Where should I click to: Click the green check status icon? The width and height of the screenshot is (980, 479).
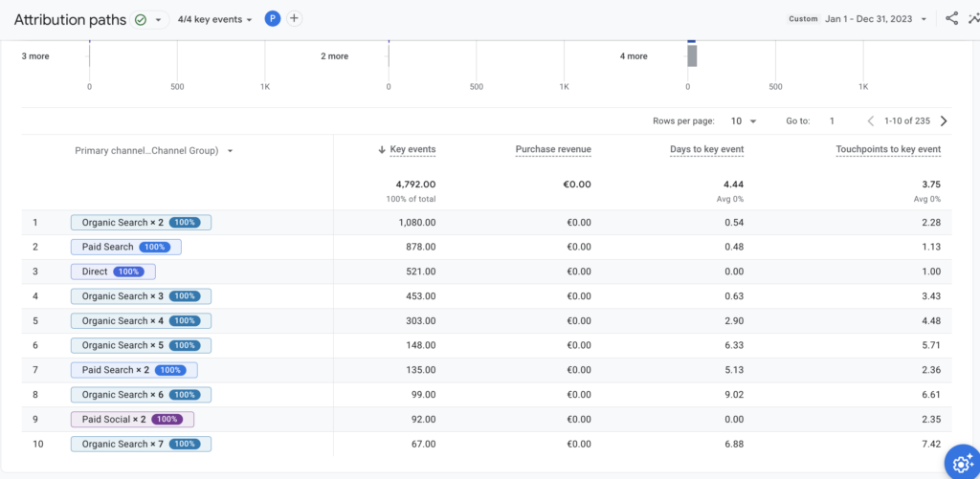[x=141, y=19]
